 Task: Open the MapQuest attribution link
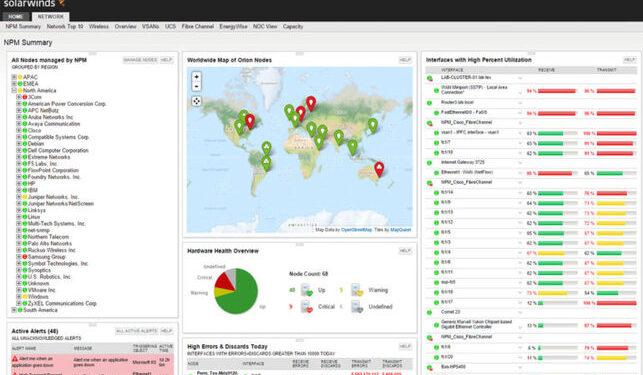pyautogui.click(x=401, y=230)
